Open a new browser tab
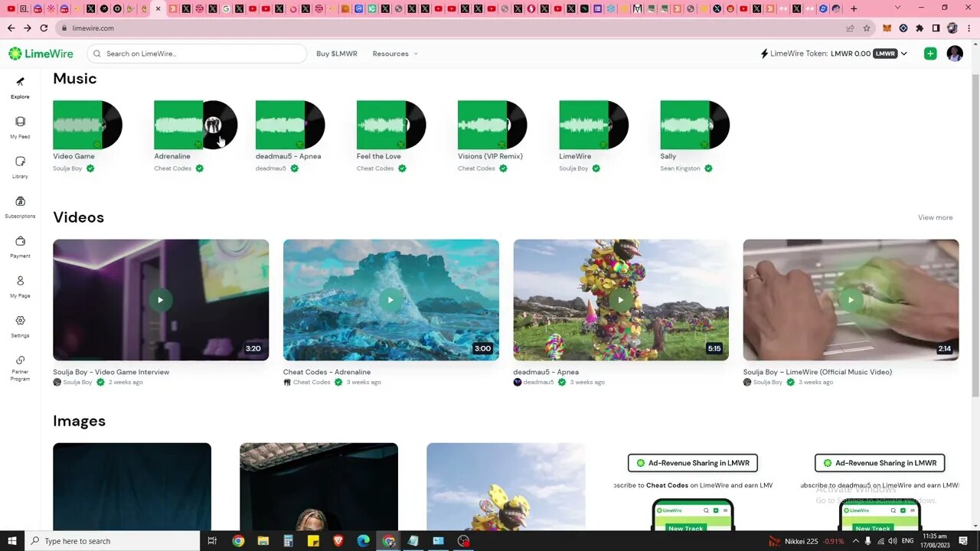The height and width of the screenshot is (551, 980). click(854, 8)
